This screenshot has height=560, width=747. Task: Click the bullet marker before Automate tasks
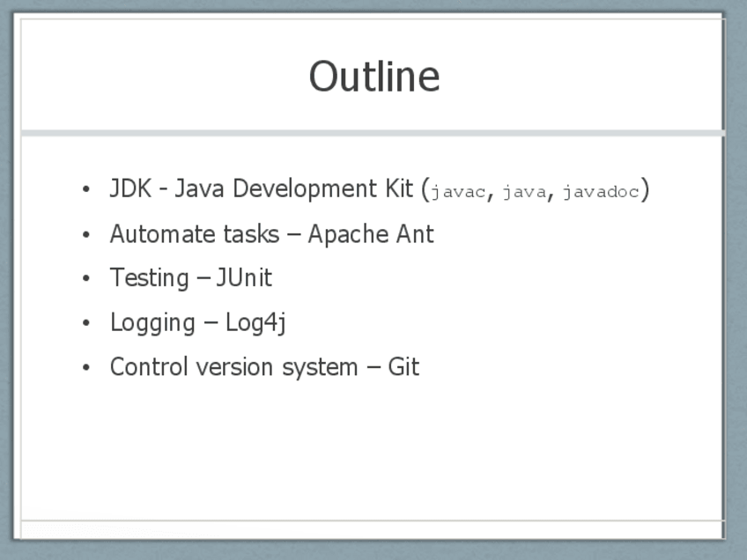pyautogui.click(x=85, y=235)
